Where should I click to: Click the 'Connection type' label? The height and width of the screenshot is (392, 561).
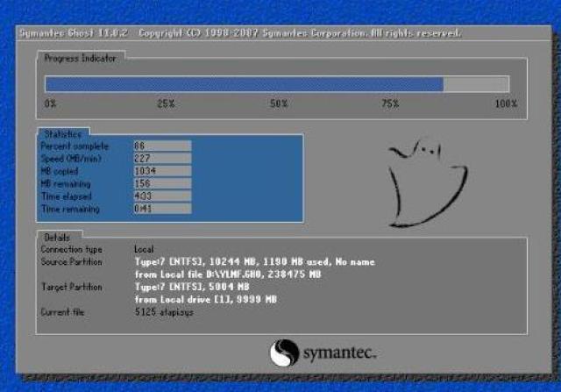click(71, 249)
